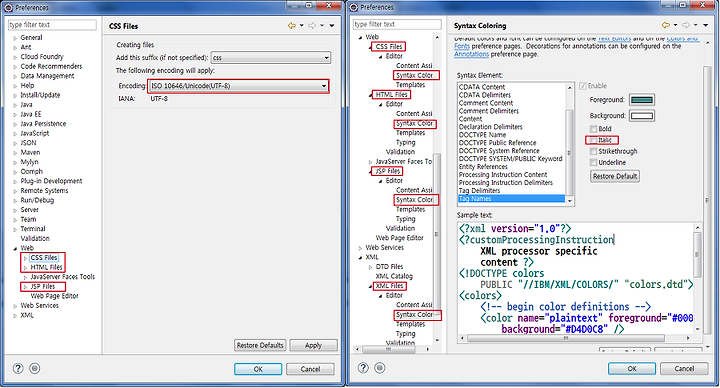Click back arrow in Syntax Coloring page header
Image resolution: width=720 pixels, height=388 pixels.
point(665,25)
